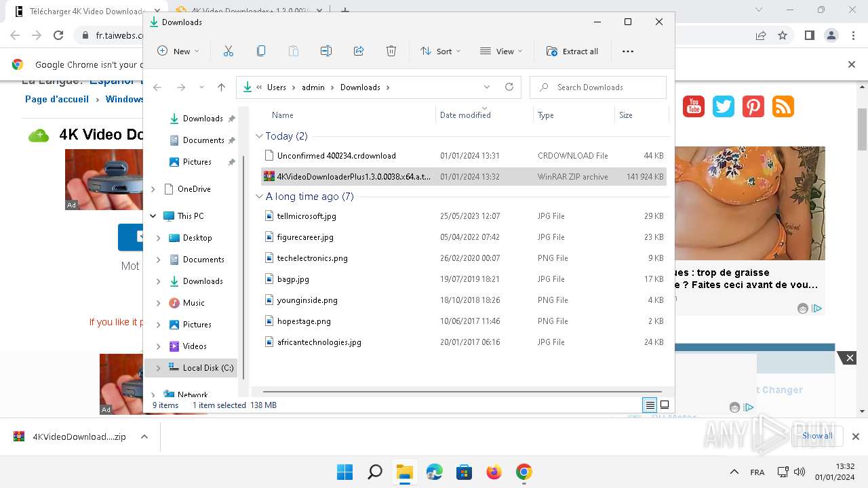Open recent locations dropdown chevron
Screen dimensions: 868x488
(x=201, y=87)
